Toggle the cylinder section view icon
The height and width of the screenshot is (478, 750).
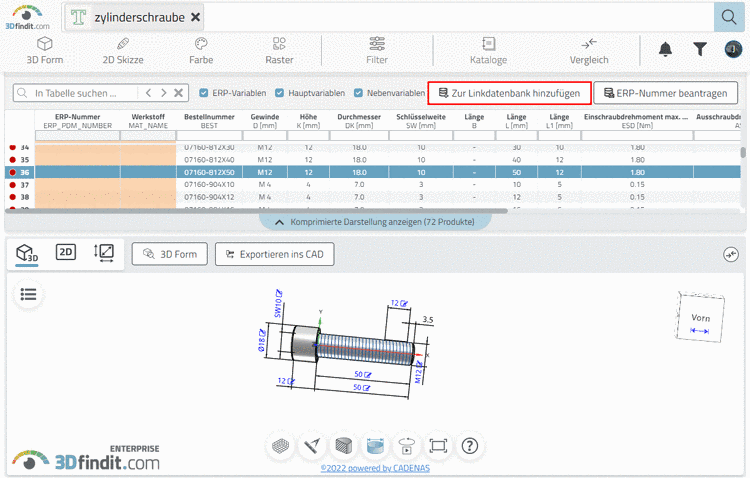pyautogui.click(x=375, y=446)
